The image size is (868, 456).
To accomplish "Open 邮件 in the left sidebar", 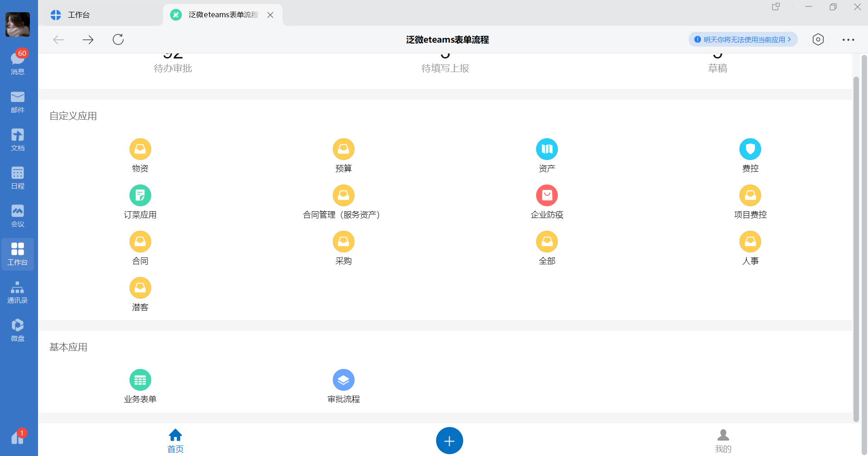I will (x=17, y=101).
